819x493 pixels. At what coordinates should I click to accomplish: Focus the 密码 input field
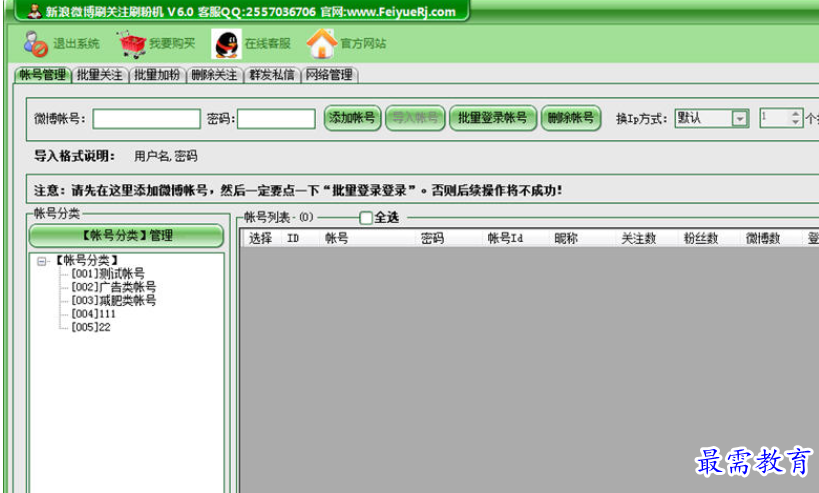pyautogui.click(x=276, y=119)
